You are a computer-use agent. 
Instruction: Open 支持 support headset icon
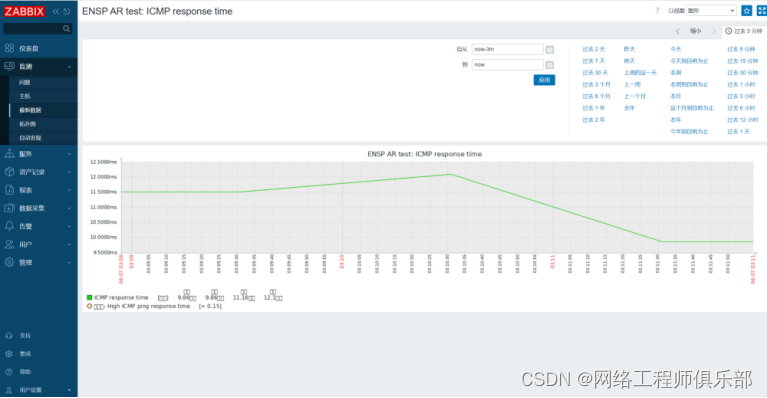(9, 335)
